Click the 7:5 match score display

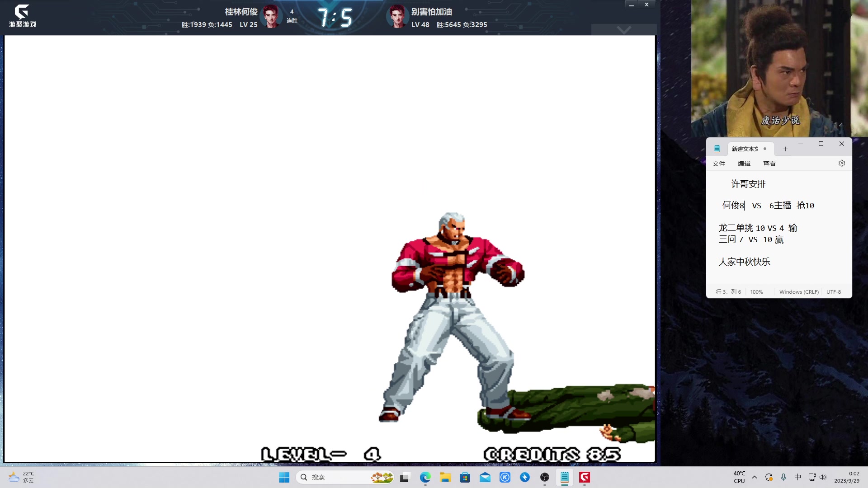pos(335,18)
